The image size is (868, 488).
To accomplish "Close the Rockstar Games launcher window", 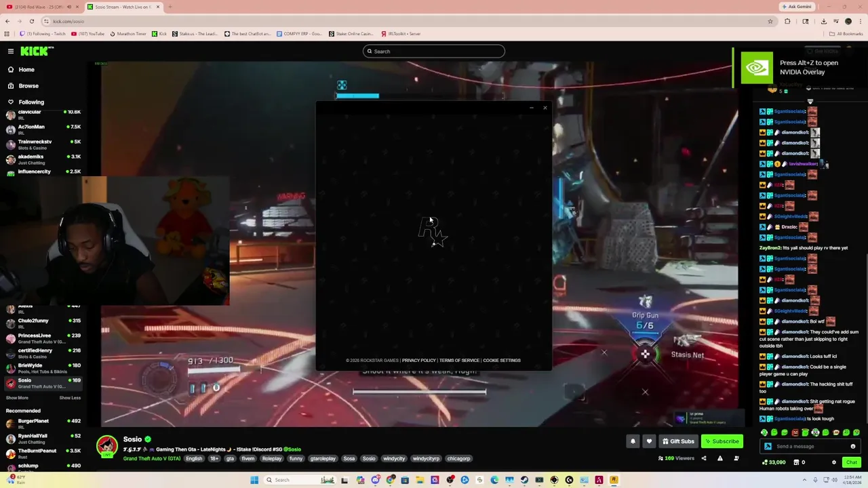I will point(545,108).
